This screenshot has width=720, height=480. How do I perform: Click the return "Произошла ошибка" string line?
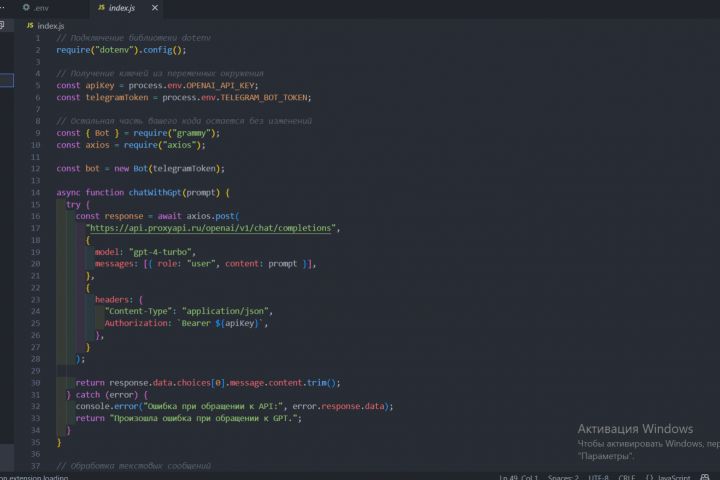188,418
